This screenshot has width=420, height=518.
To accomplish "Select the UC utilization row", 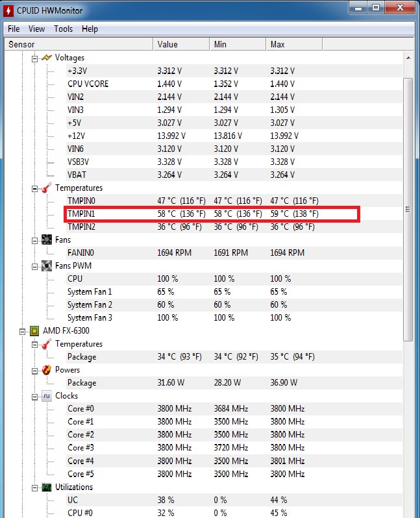I will coord(234,500).
